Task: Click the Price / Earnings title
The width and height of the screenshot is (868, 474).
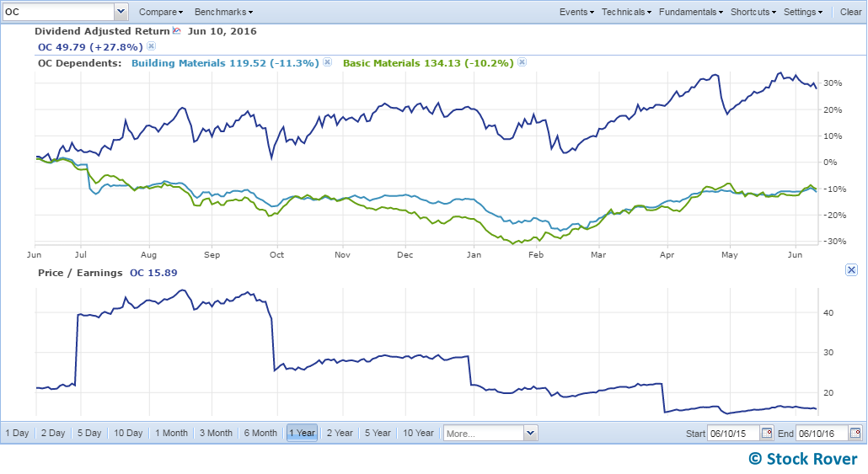Action: click(80, 273)
